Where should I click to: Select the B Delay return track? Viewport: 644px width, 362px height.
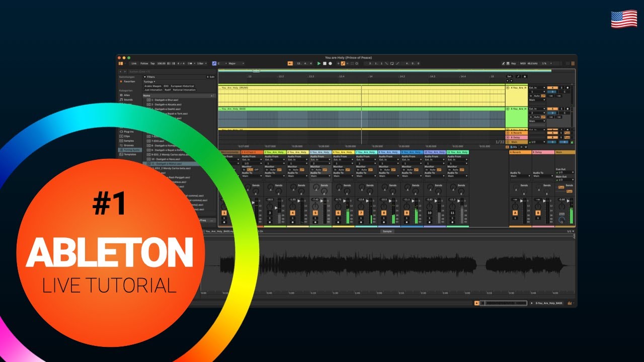coord(517,137)
